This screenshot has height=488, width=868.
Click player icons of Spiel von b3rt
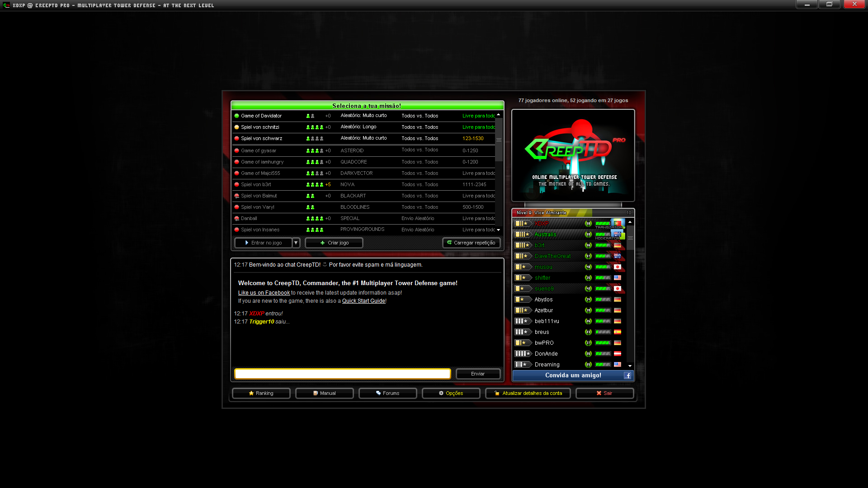click(x=315, y=184)
